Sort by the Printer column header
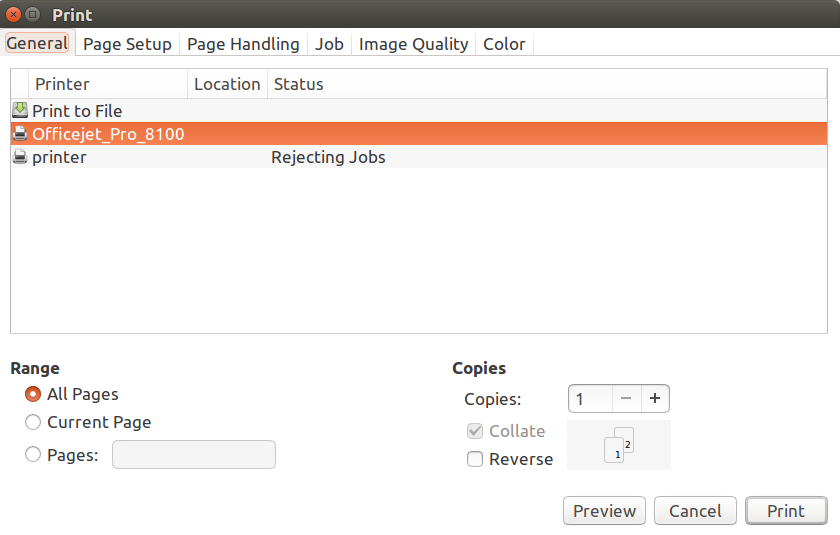The width and height of the screenshot is (840, 535). click(x=108, y=84)
